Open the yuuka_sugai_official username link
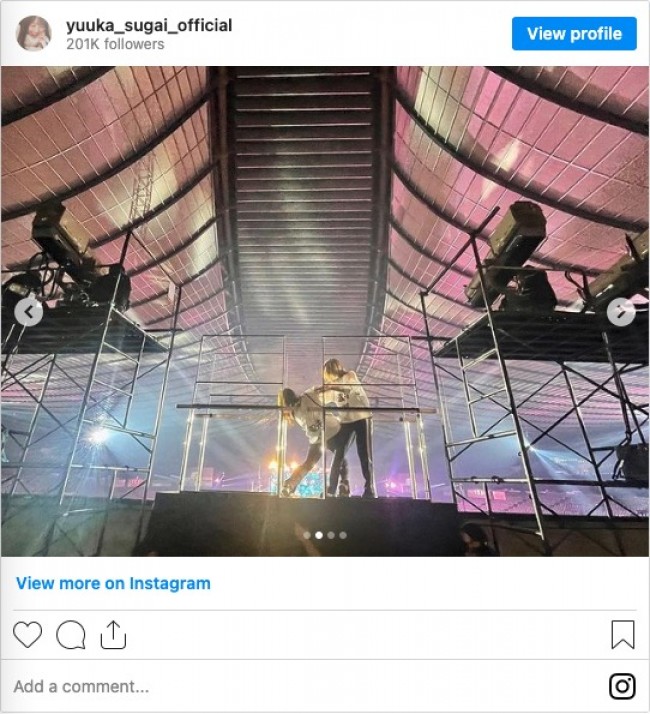 [149, 26]
